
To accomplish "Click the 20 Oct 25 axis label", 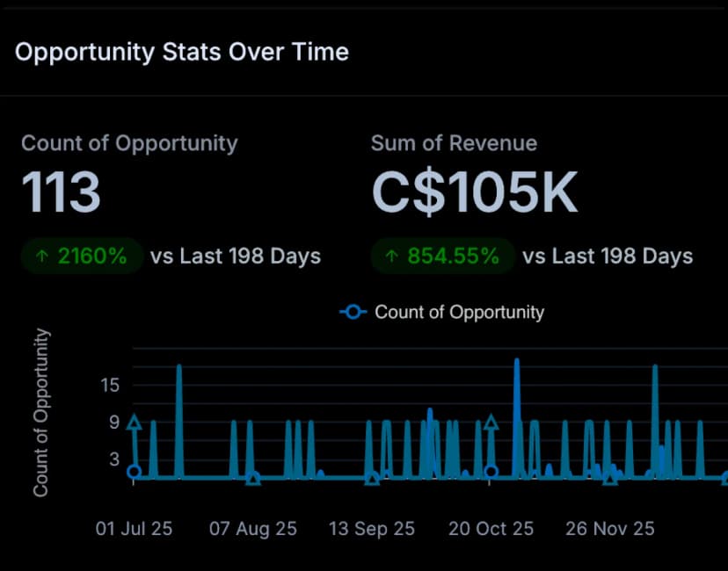I will click(x=491, y=529).
